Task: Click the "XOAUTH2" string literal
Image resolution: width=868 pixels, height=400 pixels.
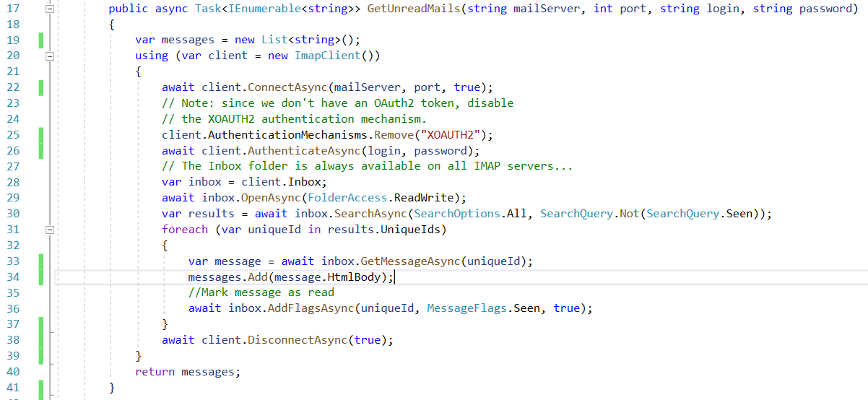Action: (x=449, y=135)
